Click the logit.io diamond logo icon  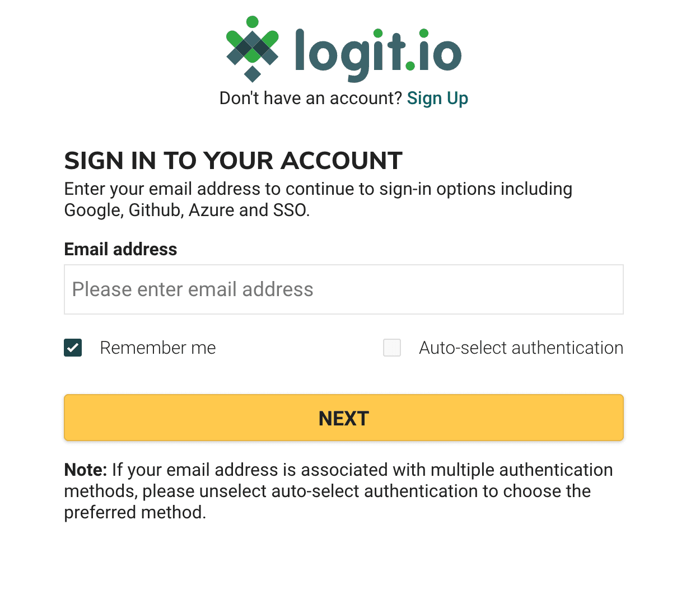pos(252,48)
